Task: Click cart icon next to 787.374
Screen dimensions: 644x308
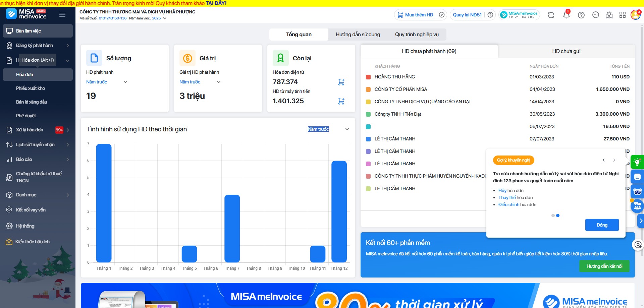Action: click(341, 82)
